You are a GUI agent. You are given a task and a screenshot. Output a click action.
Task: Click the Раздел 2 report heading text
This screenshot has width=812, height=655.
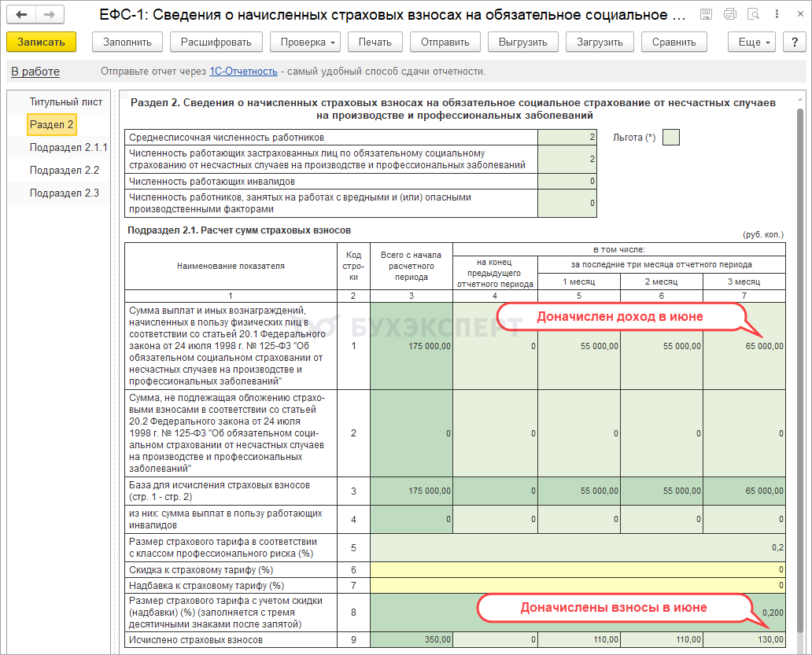(453, 109)
